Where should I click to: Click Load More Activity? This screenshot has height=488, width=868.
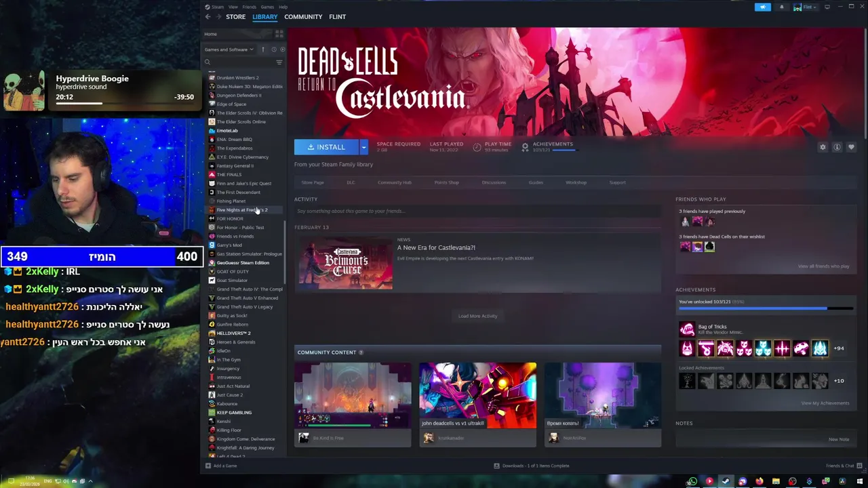pos(477,316)
